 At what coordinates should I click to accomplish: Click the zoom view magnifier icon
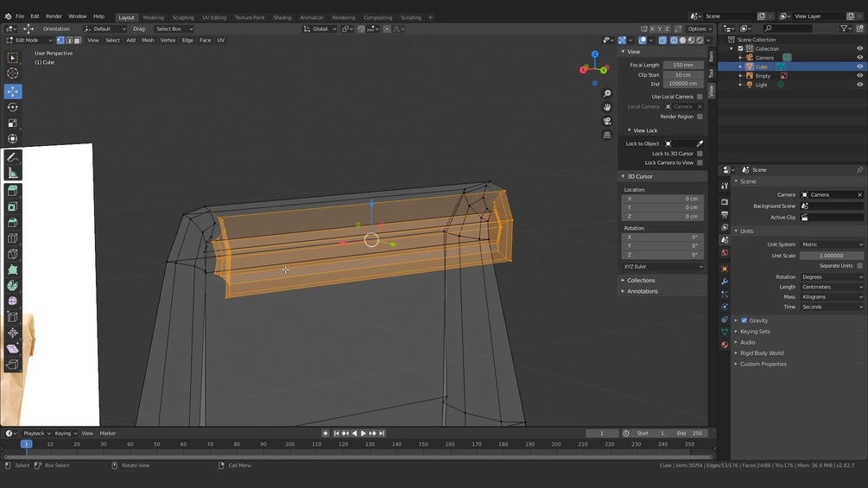[x=607, y=93]
